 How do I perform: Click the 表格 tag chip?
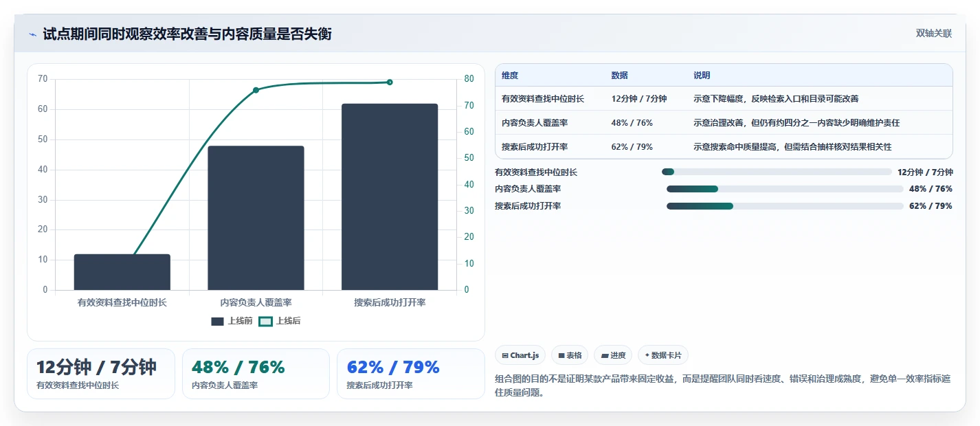tap(570, 355)
